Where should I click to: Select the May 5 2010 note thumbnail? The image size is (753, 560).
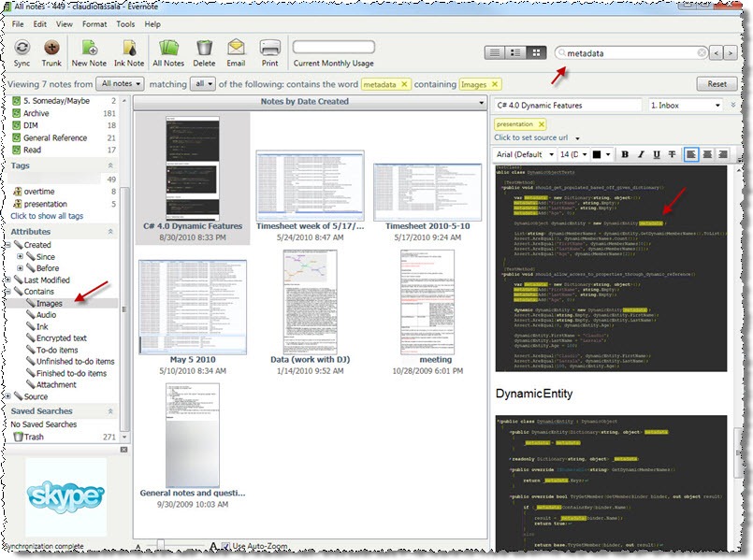pos(193,308)
